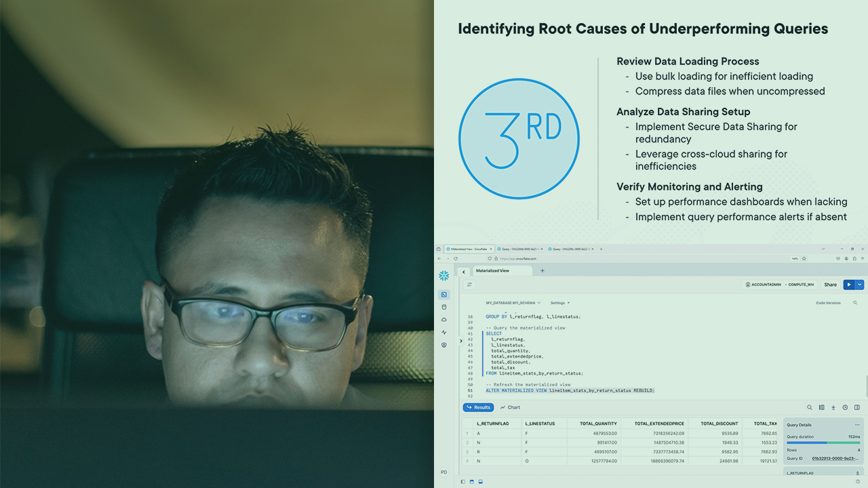Toggle the query details side panel

tap(856, 407)
